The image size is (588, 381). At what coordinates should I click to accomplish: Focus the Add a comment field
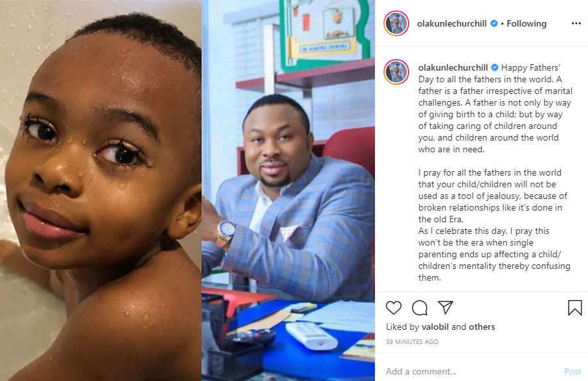pos(473,371)
